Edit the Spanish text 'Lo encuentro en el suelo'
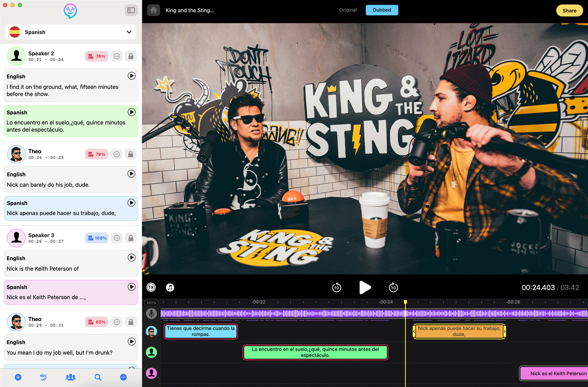Viewport: 588px width, 387px height. tap(66, 126)
